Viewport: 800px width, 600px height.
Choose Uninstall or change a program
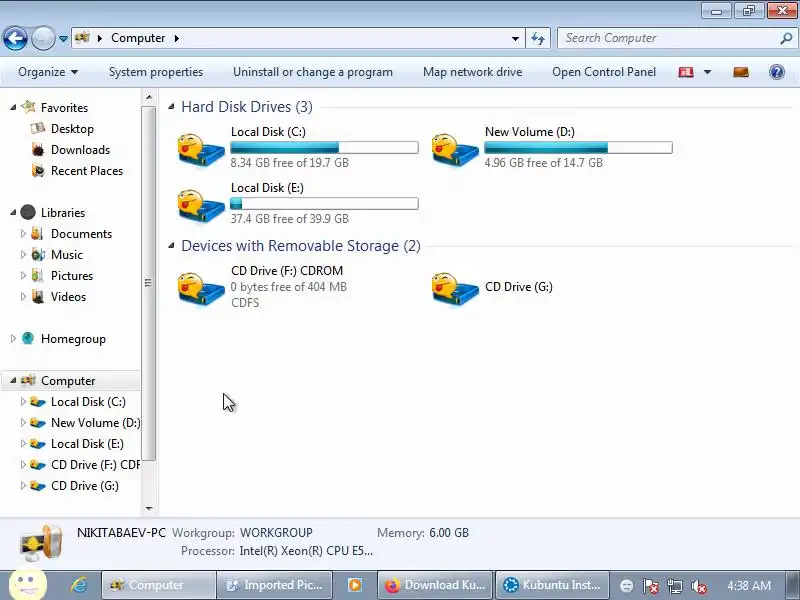coord(313,72)
